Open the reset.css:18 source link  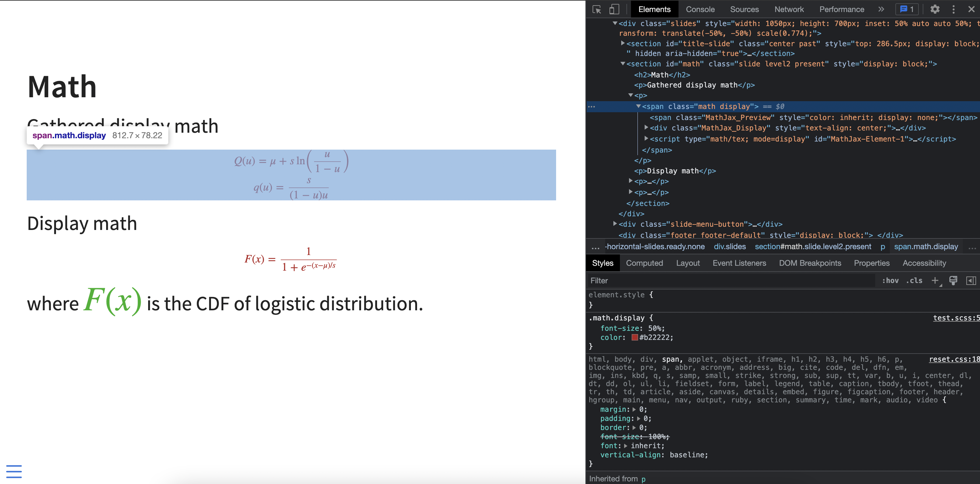(954, 359)
